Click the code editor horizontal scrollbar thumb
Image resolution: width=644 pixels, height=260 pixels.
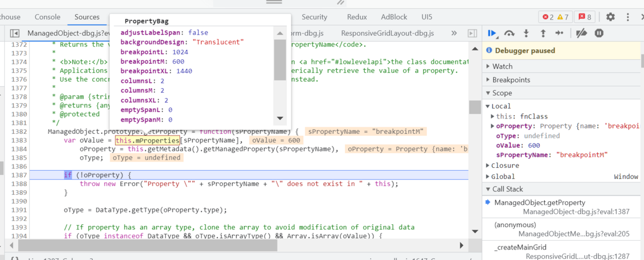148,246
